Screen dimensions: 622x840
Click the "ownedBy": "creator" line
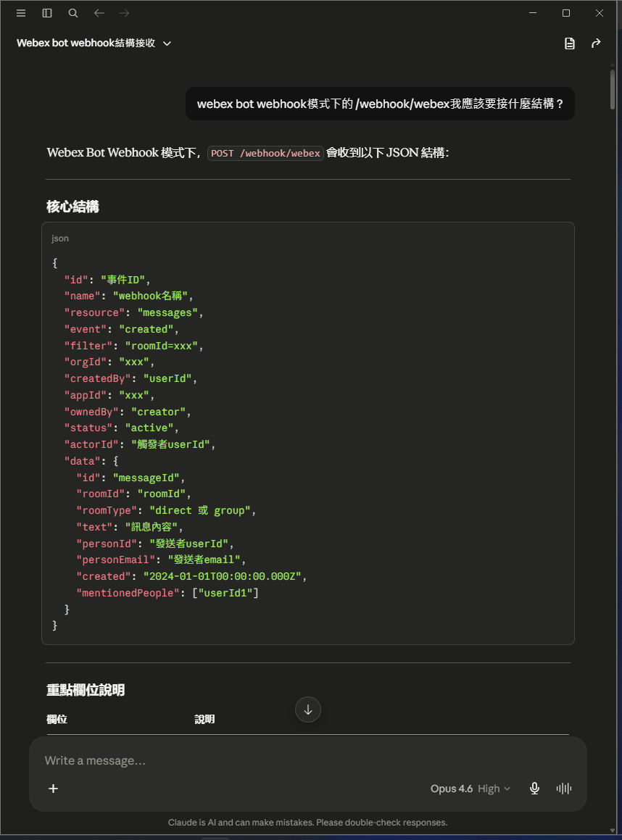[x=128, y=412]
